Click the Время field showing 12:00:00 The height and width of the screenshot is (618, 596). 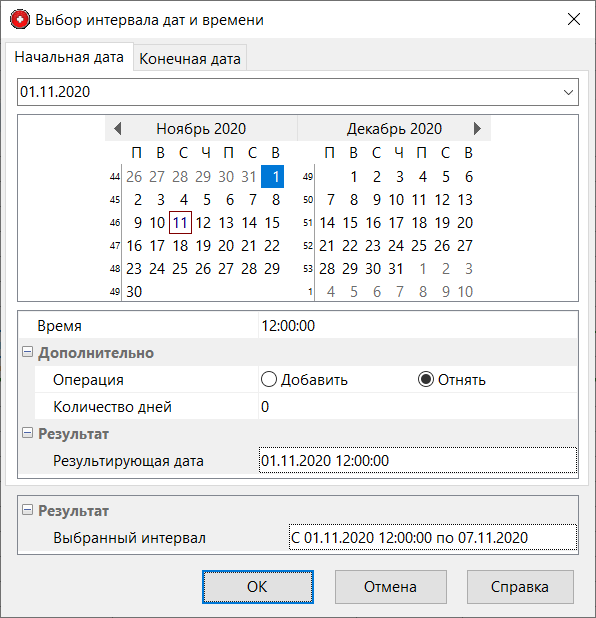[x=417, y=326]
